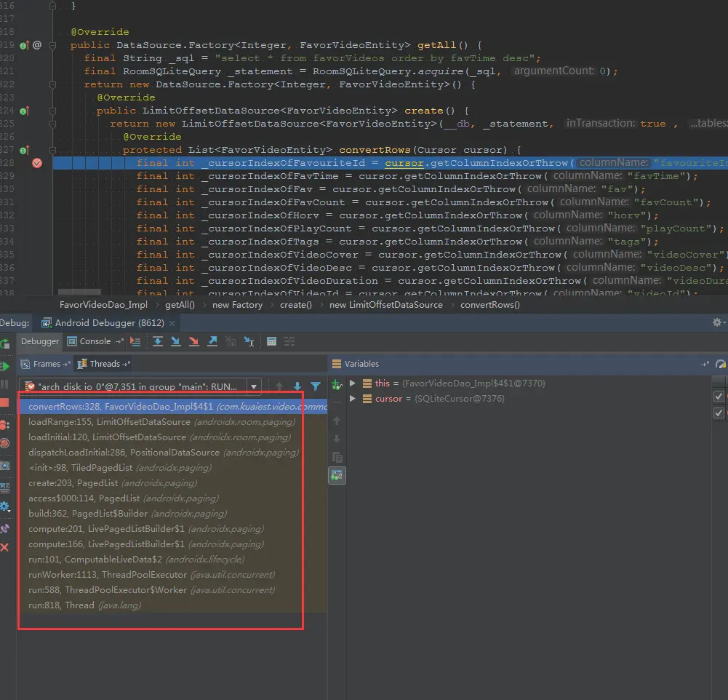
Task: Collapse code fold at line 324 create
Action: (52, 111)
